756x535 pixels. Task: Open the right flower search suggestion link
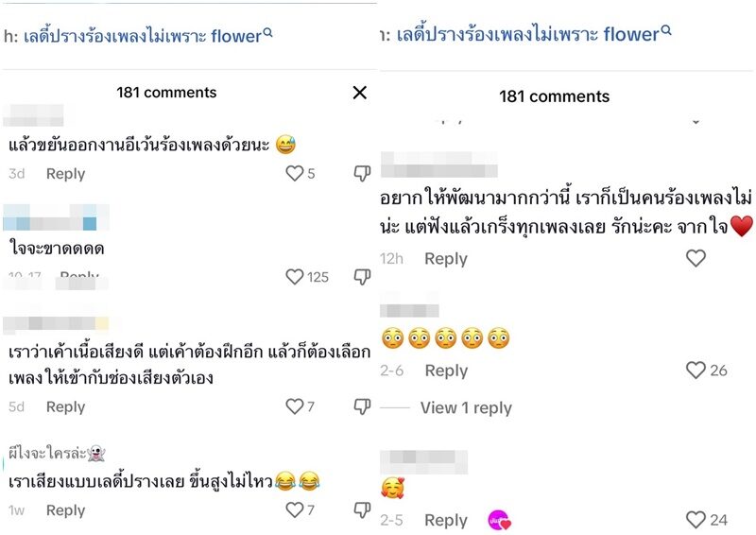[x=534, y=34]
